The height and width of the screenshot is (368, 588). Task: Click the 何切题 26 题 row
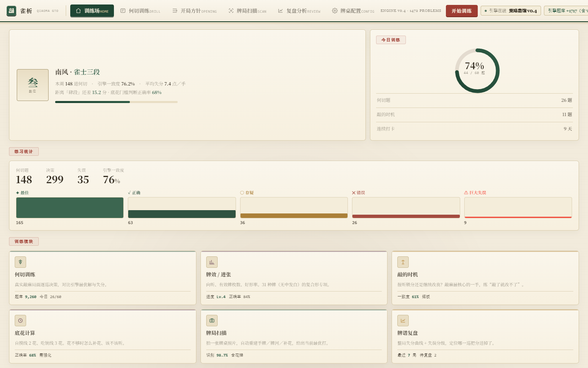[474, 100]
